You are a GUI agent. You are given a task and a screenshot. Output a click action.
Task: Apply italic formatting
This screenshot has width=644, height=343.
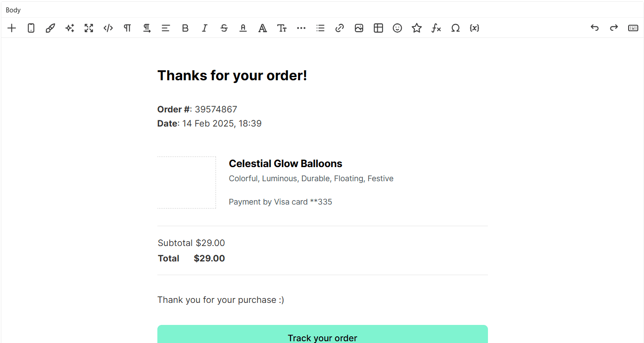205,28
